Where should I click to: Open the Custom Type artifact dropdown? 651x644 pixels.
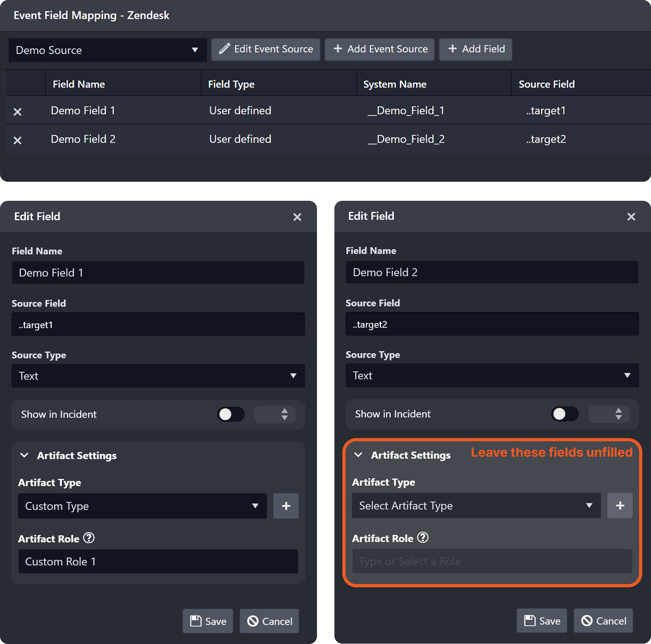[142, 506]
